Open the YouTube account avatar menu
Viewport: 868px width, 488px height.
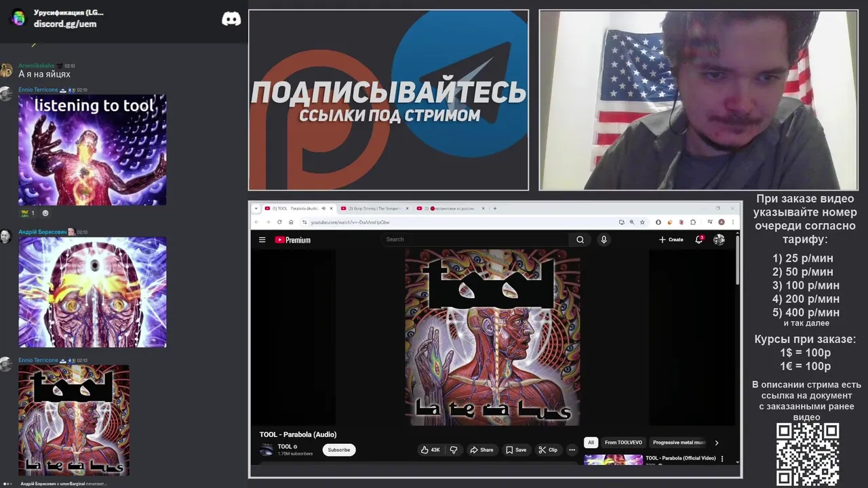pos(719,239)
